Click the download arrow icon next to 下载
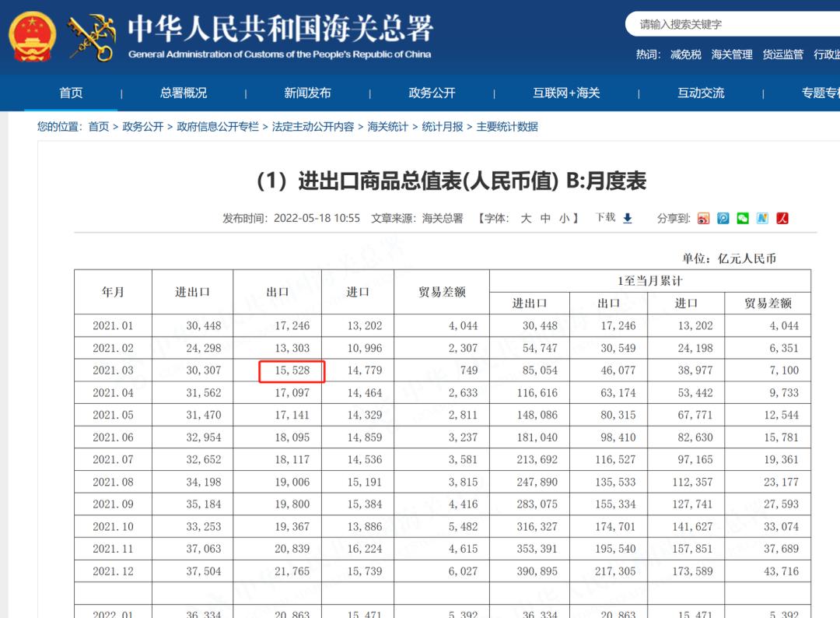This screenshot has width=840, height=618. (x=628, y=217)
